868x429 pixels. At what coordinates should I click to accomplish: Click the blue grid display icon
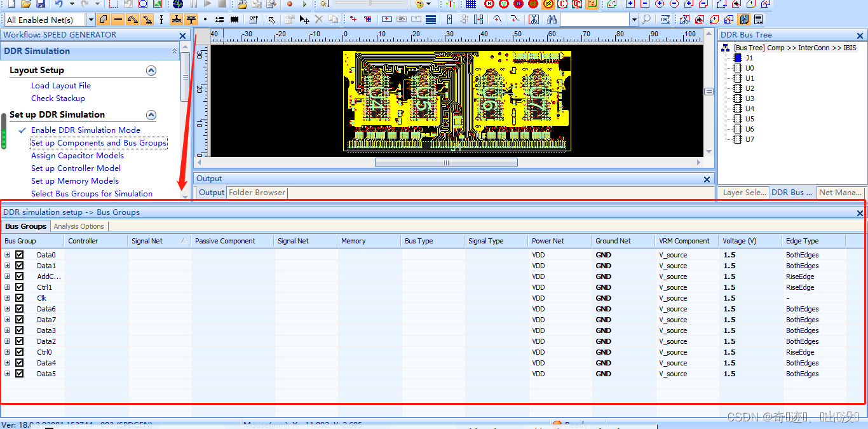pos(470,4)
